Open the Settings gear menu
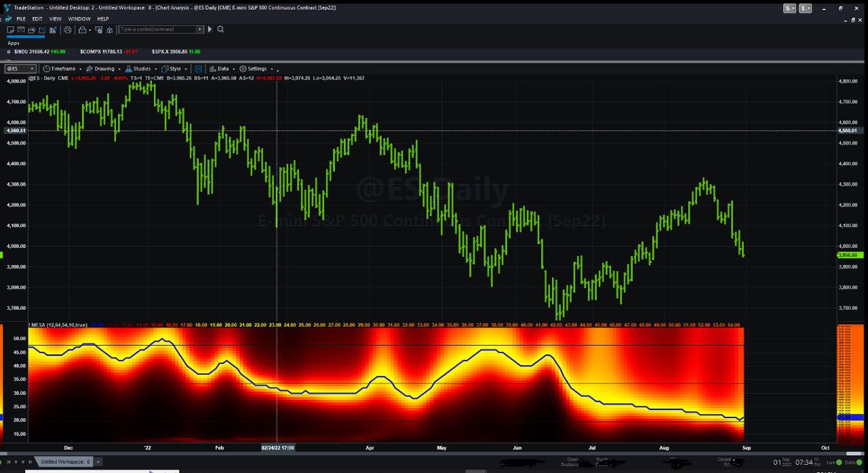 [x=256, y=68]
